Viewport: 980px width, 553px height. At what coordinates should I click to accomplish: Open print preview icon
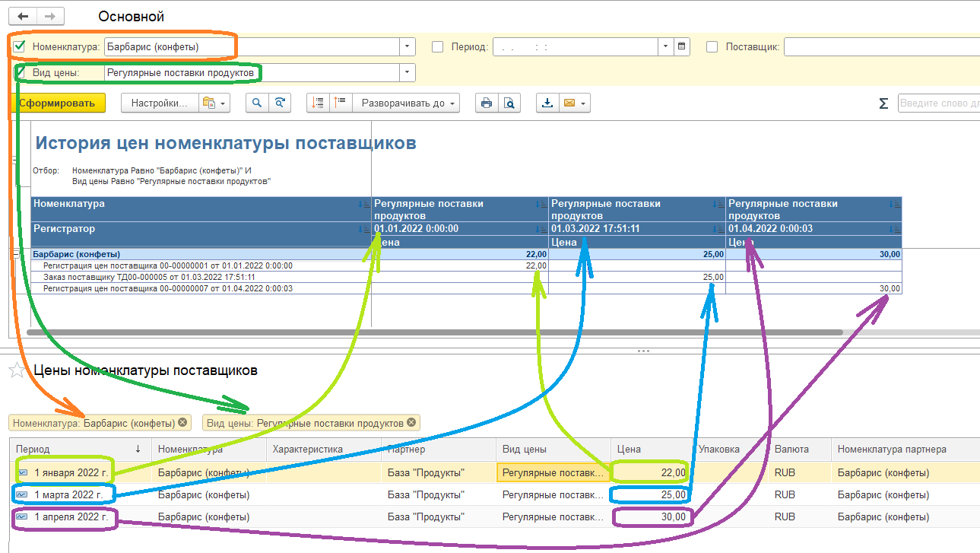(511, 103)
